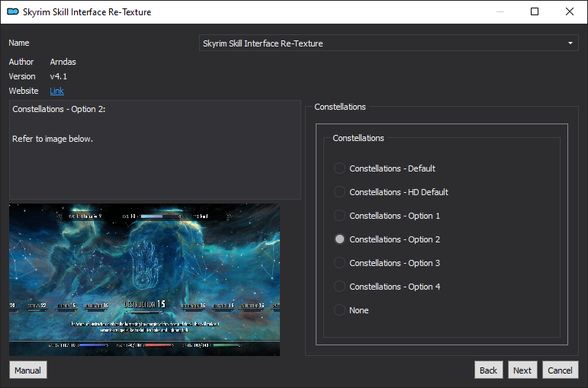The width and height of the screenshot is (588, 388).
Task: Go Back to the previous installer page
Action: click(x=488, y=370)
